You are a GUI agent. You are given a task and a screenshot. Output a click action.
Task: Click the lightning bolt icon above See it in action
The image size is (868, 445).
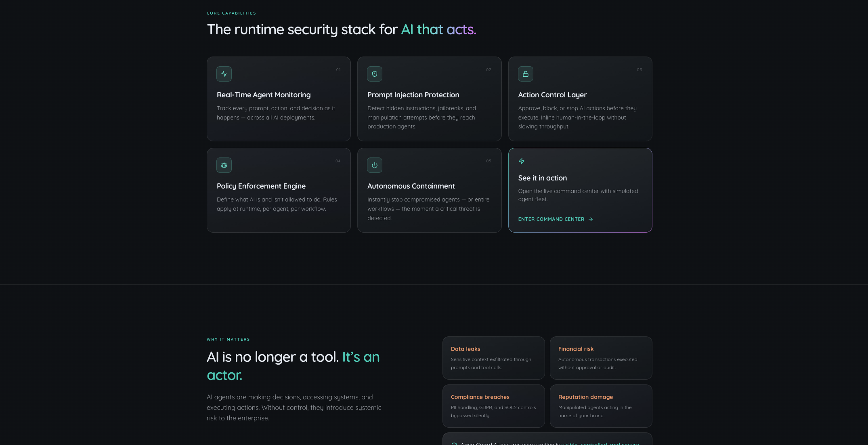pyautogui.click(x=522, y=161)
